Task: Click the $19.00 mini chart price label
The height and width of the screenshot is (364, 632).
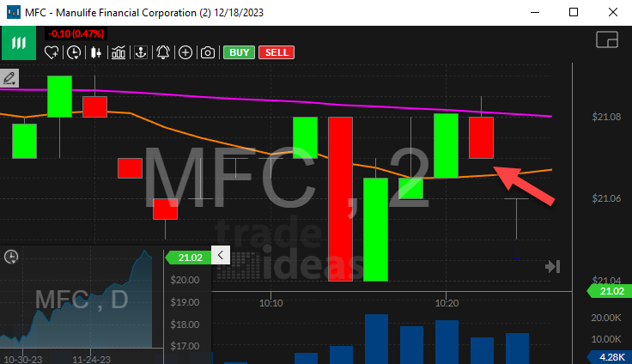Action: point(185,302)
